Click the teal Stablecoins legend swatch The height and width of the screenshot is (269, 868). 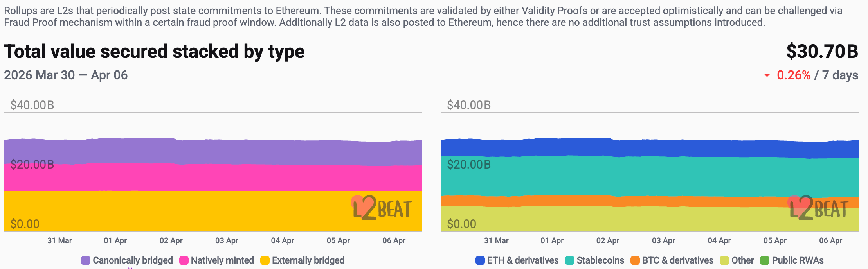coord(570,260)
